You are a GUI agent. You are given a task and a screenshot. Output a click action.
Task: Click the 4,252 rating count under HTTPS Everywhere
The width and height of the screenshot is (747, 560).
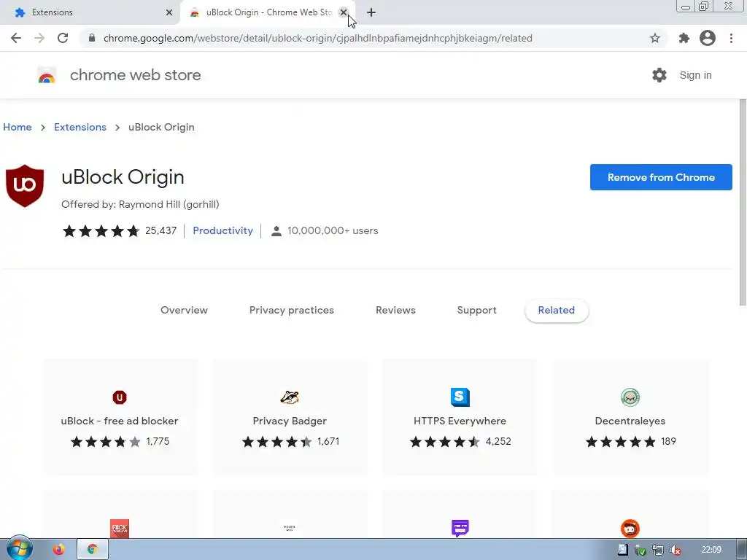(498, 441)
